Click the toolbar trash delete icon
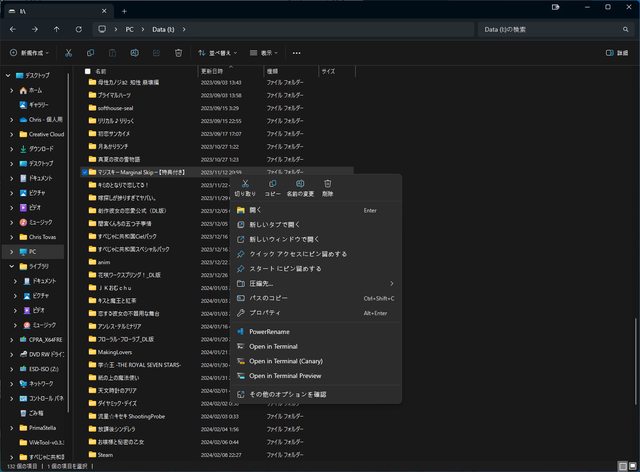This screenshot has height=472, width=640. 178,52
